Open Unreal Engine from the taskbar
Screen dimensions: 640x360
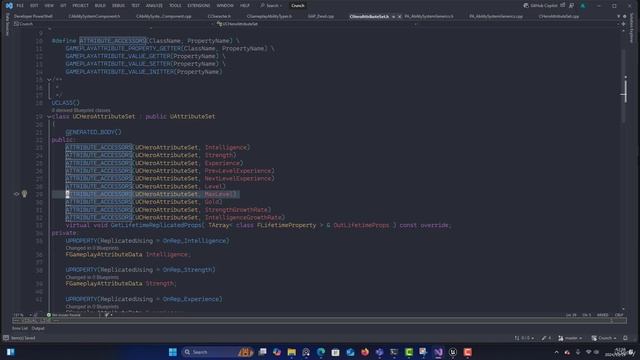point(453,352)
